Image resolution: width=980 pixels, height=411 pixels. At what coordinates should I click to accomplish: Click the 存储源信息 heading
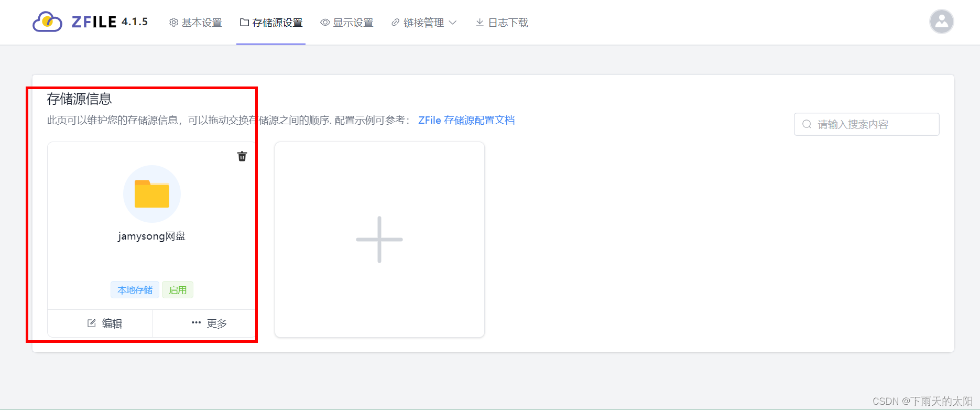(x=79, y=99)
